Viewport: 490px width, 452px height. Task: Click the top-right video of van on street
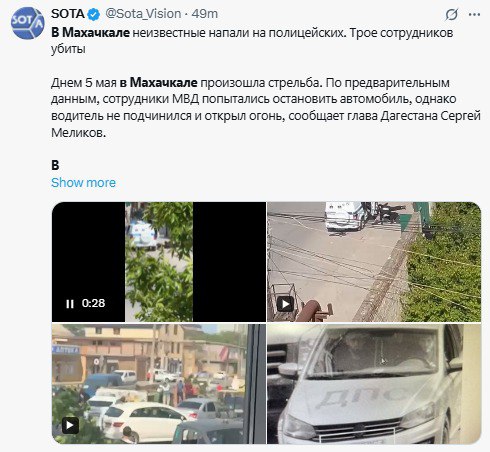pyautogui.click(x=374, y=262)
